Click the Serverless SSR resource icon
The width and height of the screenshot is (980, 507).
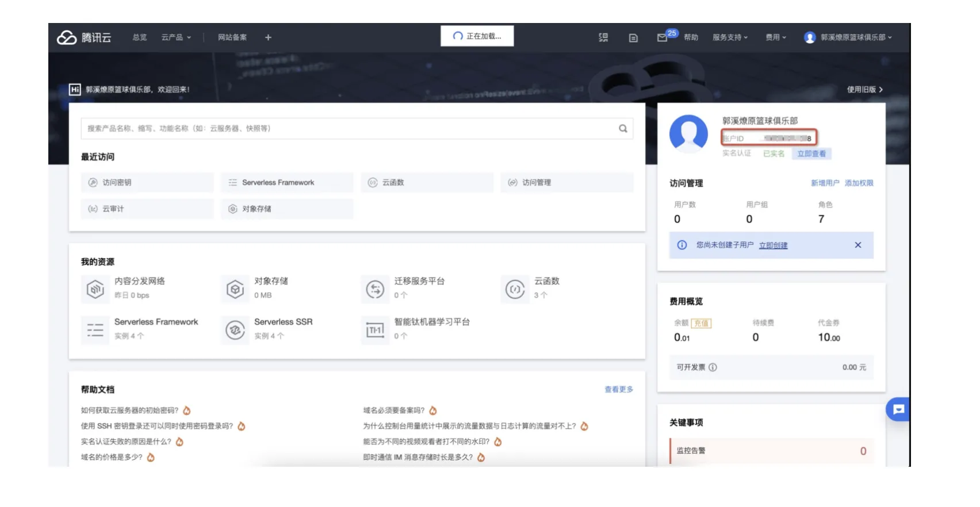tap(235, 330)
